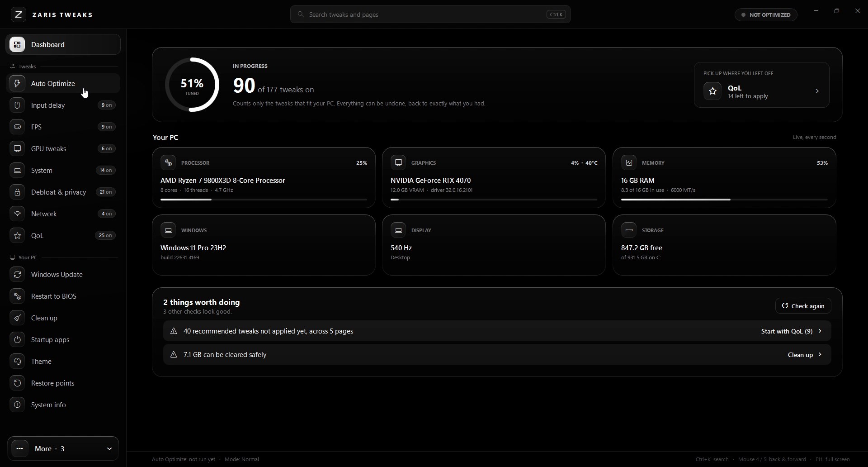Open QoL 14 left to apply chevron
The image size is (868, 467).
tap(817, 91)
